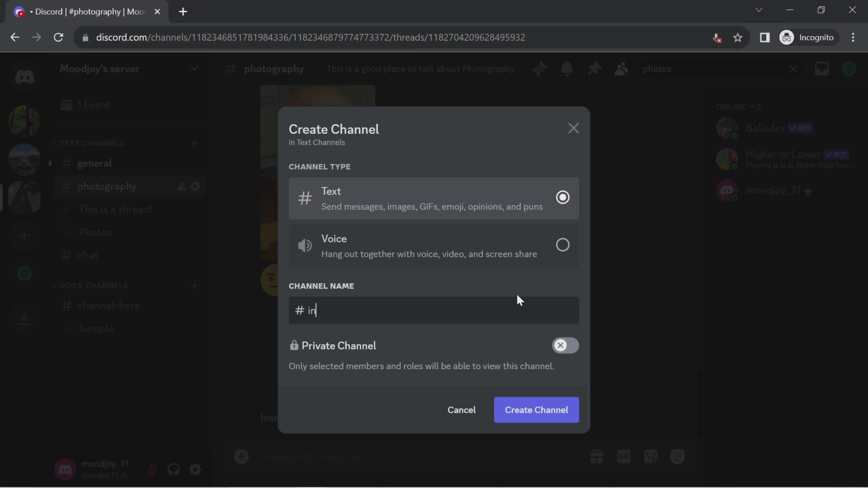The image size is (868, 488).
Task: Click the channel name input field
Action: coord(433,310)
